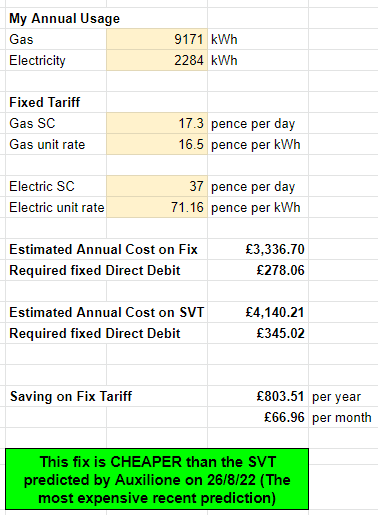Select the Electricity usage cell showing 2284

[157, 60]
